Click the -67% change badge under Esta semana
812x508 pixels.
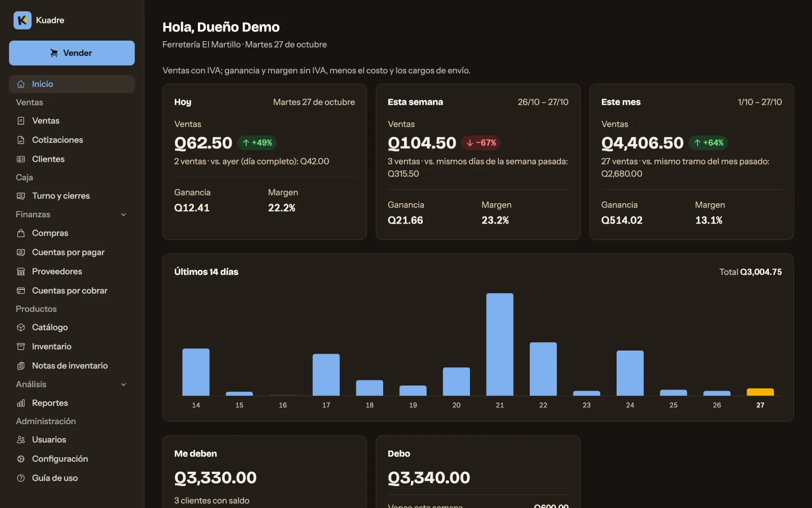coord(481,143)
